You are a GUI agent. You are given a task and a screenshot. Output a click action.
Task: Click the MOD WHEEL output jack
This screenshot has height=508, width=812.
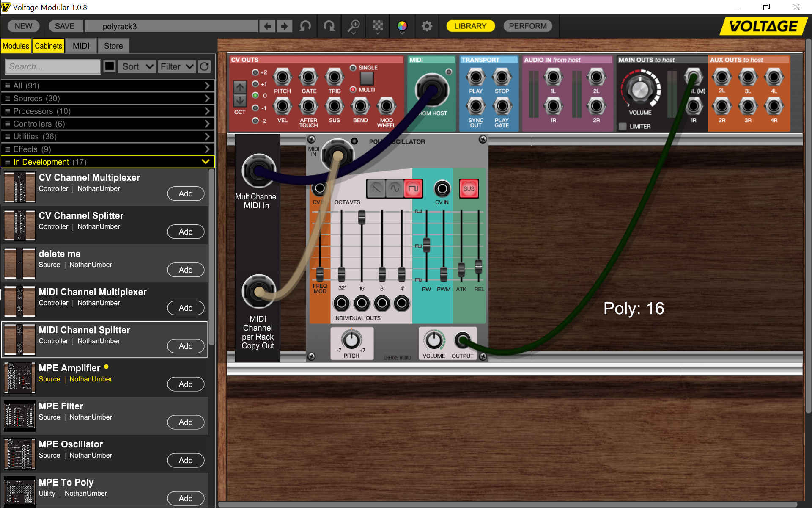(386, 106)
